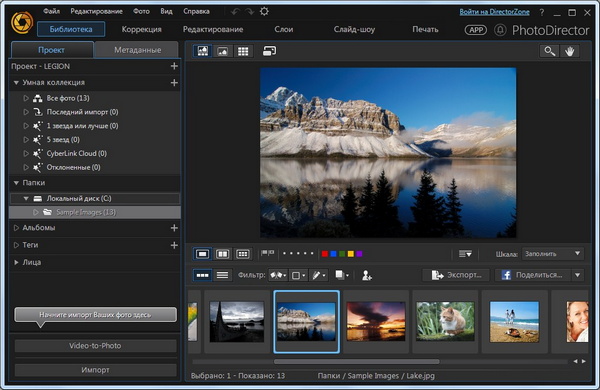Open the edited photos filter dropdown

(318, 275)
